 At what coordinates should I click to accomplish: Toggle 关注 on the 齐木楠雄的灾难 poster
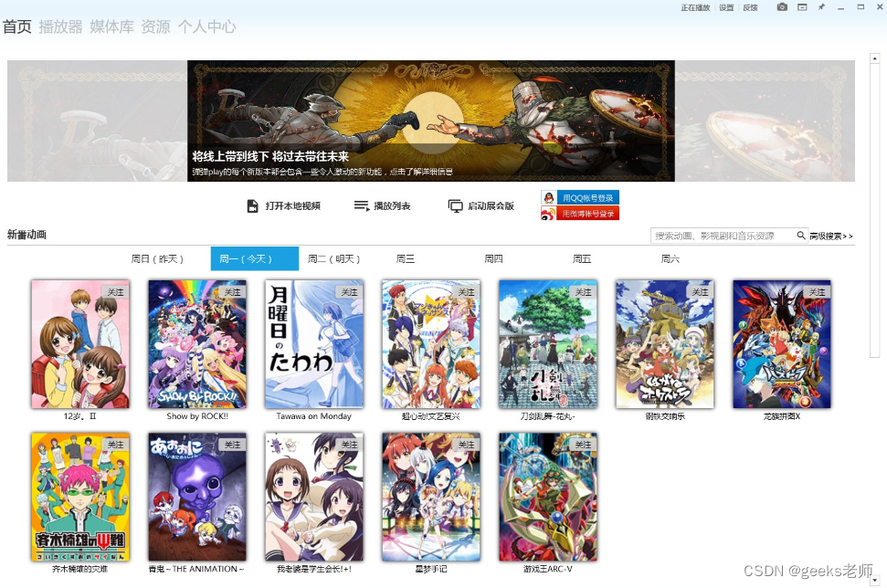[x=115, y=445]
